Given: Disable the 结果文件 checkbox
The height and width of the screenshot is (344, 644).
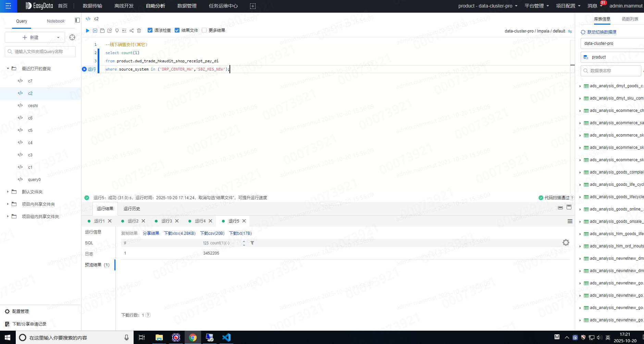Looking at the screenshot, I should pyautogui.click(x=177, y=30).
